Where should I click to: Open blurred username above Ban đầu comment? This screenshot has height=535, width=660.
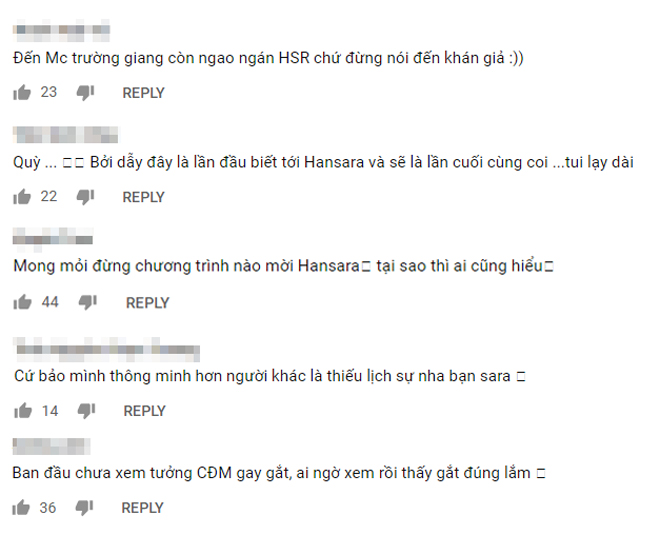(x=51, y=446)
